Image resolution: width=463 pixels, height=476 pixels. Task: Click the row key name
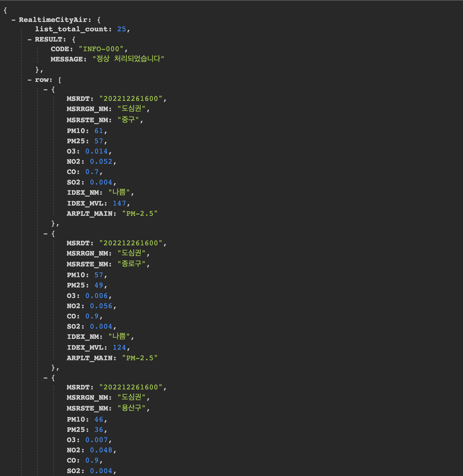(42, 80)
